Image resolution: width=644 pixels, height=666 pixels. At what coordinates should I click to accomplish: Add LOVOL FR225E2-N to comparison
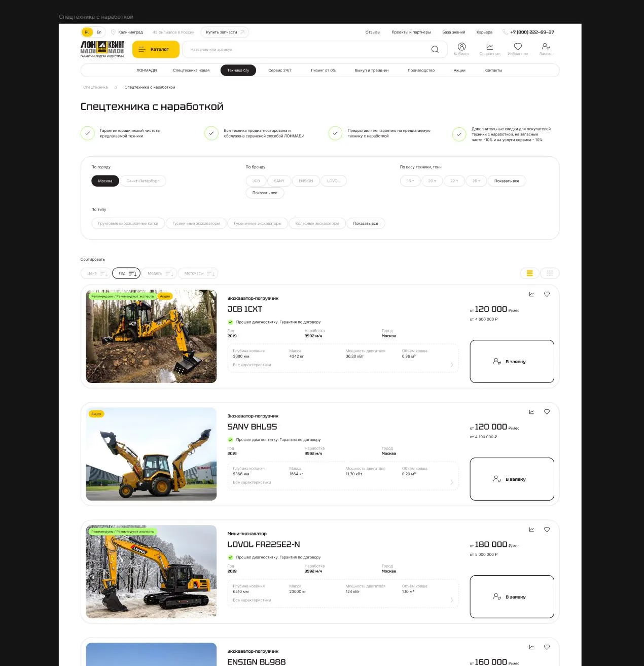(531, 530)
